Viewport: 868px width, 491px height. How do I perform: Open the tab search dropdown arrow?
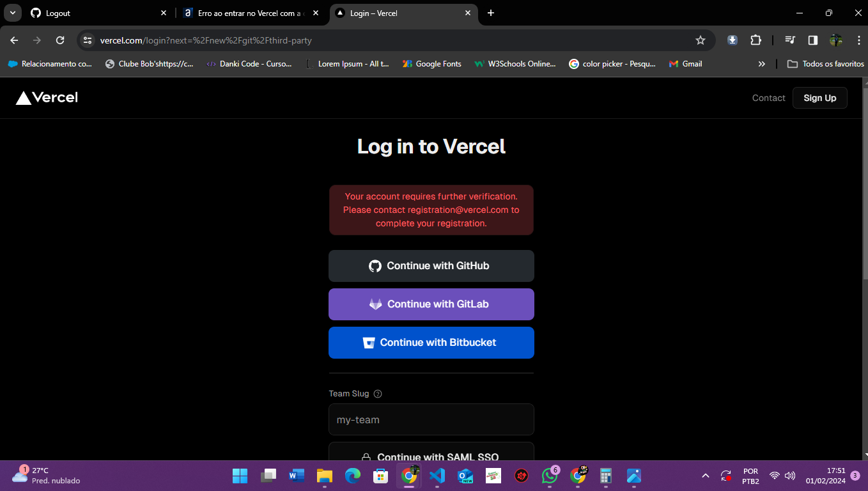tap(12, 13)
